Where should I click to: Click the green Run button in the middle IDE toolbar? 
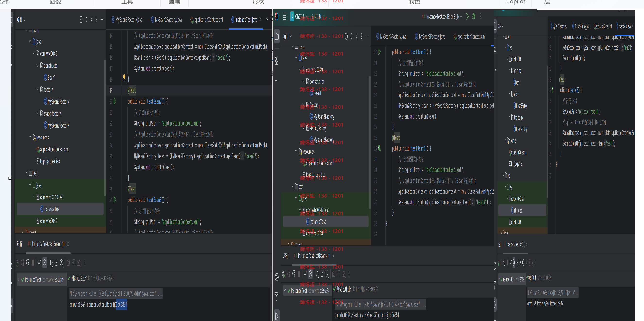point(467,17)
